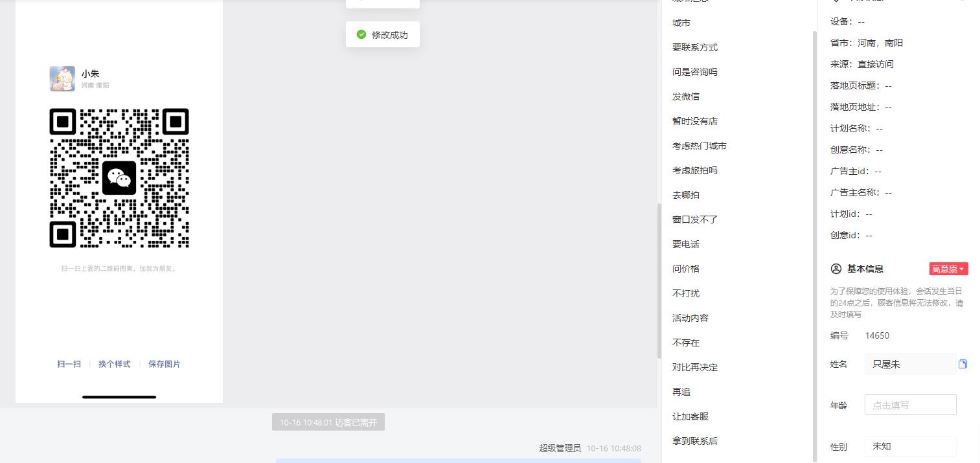This screenshot has height=463, width=980.
Task: Click the copy icon beside the name field
Action: tap(963, 364)
